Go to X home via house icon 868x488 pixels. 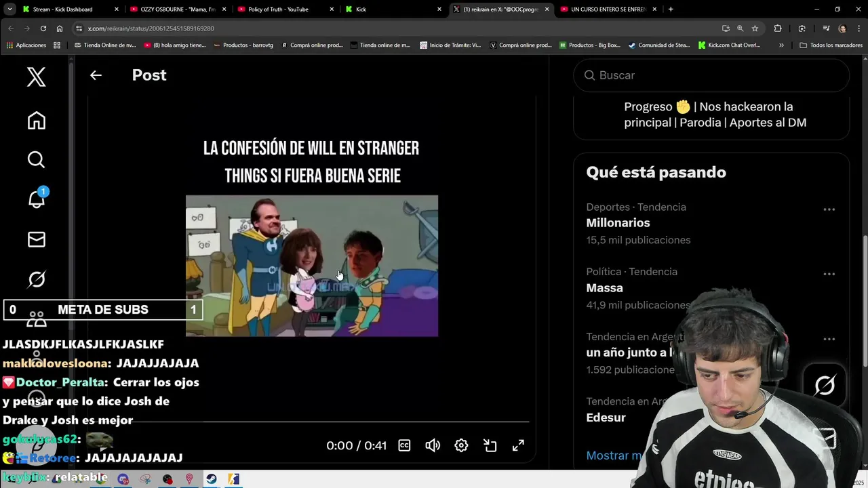pos(37,120)
